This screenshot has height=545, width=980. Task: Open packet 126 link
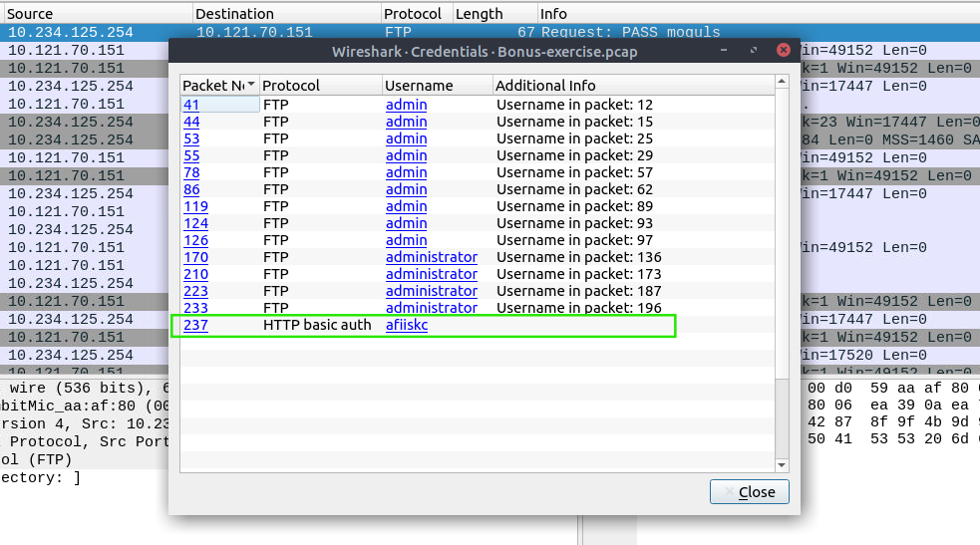pyautogui.click(x=195, y=240)
